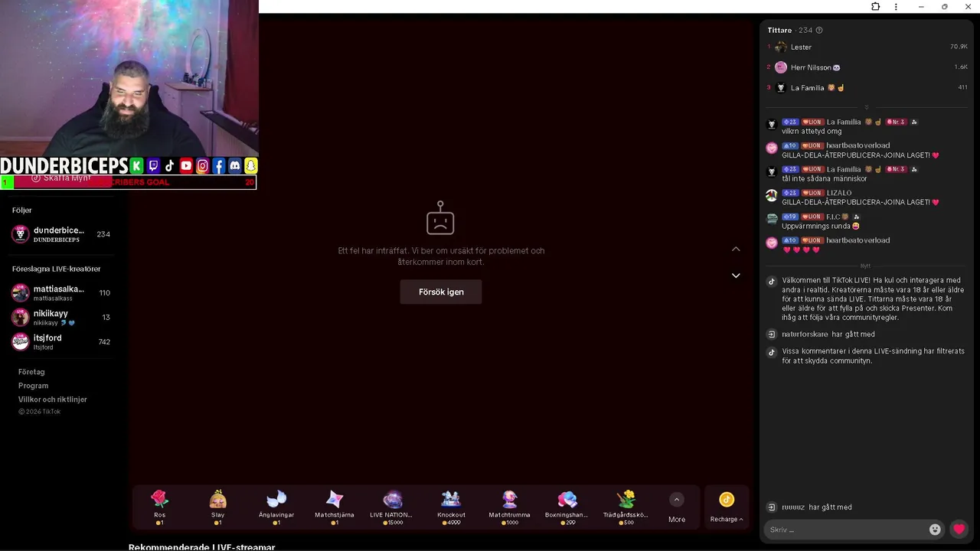Open the dunderbice... followed channel
The image size is (980, 551).
point(61,234)
